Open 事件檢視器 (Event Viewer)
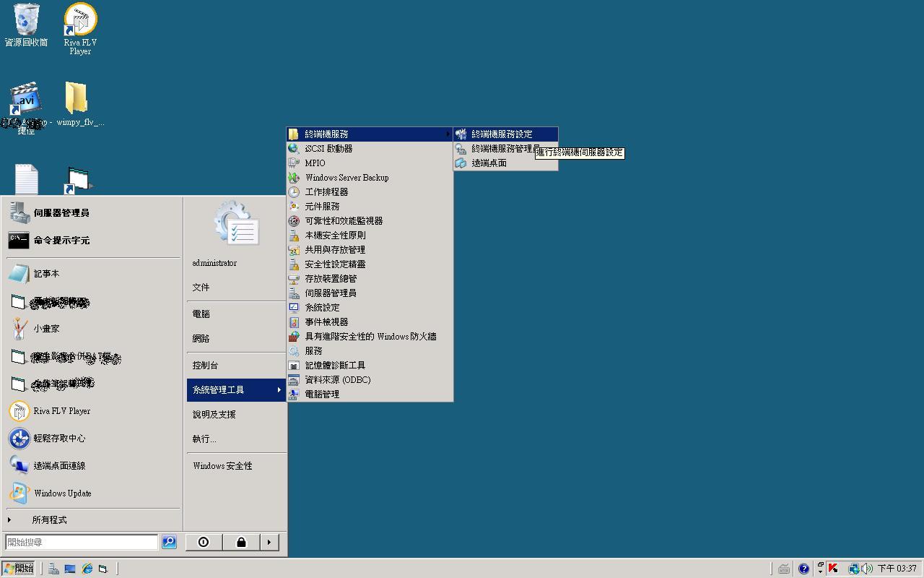 coord(326,322)
